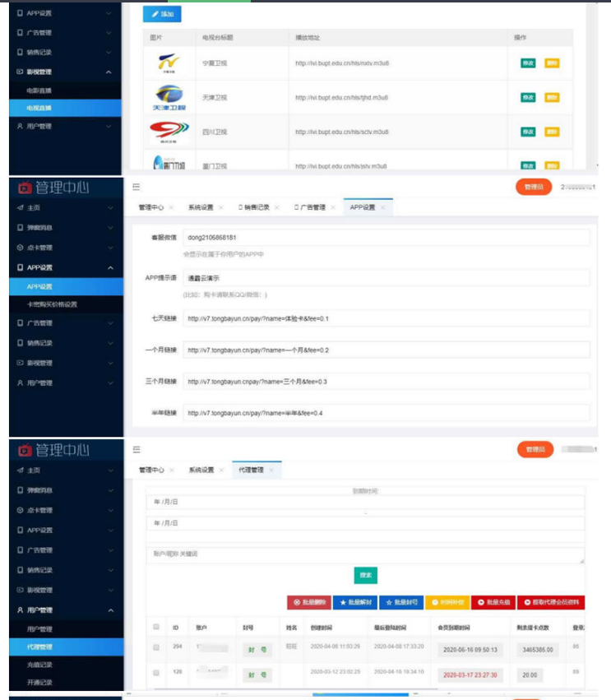
Task: Toggle the select-all checkbox in table header
Action: pyautogui.click(x=156, y=627)
